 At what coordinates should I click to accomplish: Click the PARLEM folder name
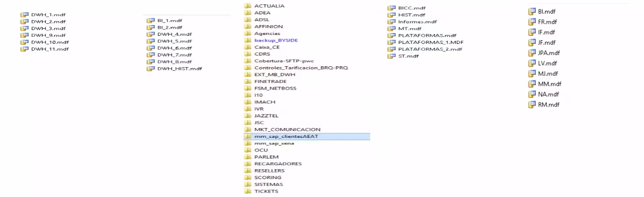(x=266, y=157)
